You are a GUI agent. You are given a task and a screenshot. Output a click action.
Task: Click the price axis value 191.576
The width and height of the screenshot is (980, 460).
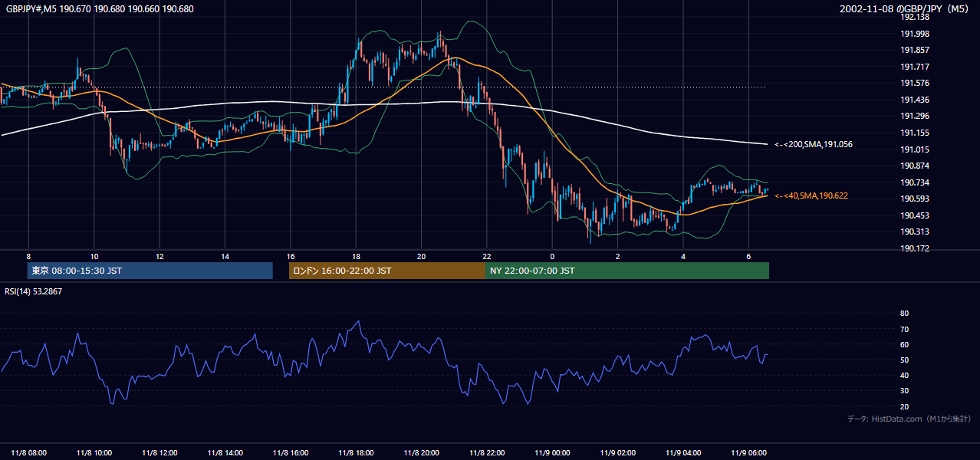915,83
